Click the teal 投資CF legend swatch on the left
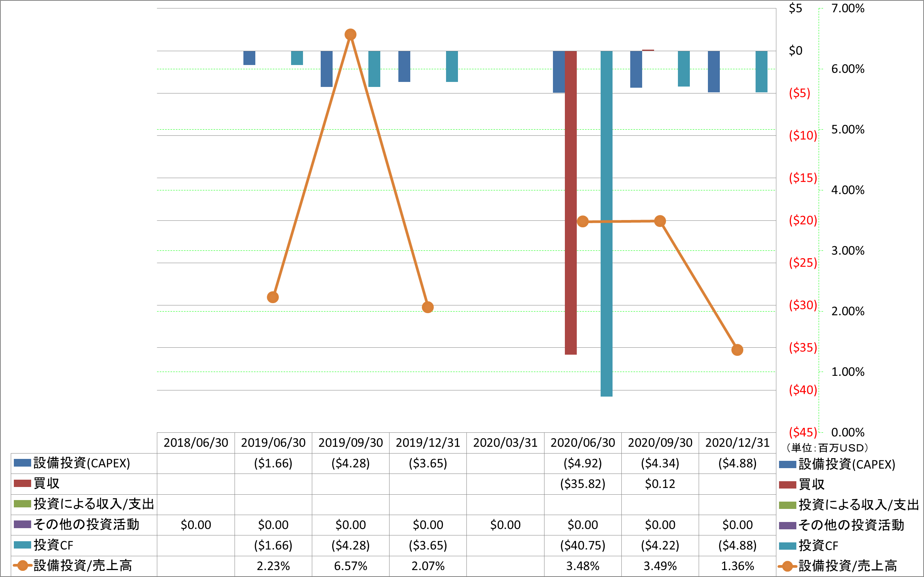 coord(22,545)
